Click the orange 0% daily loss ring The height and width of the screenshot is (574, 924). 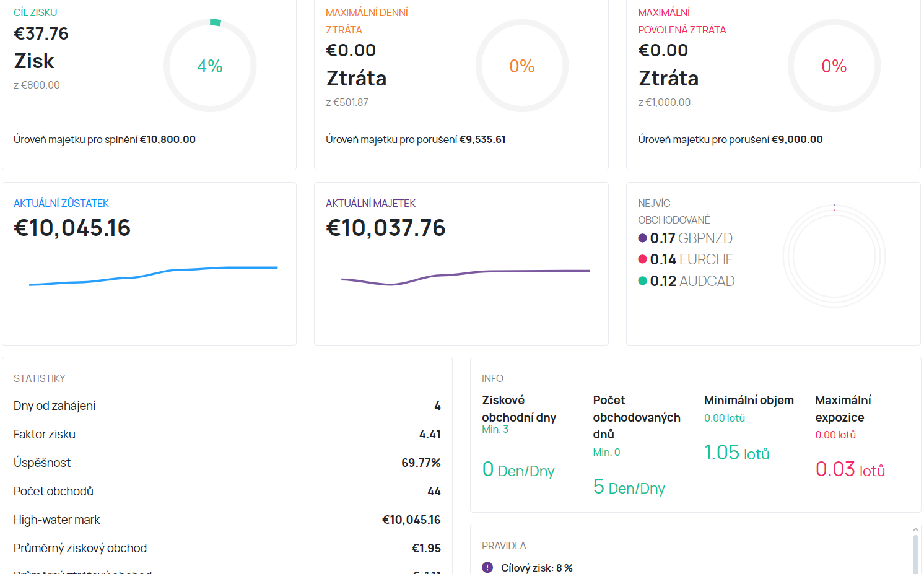521,66
